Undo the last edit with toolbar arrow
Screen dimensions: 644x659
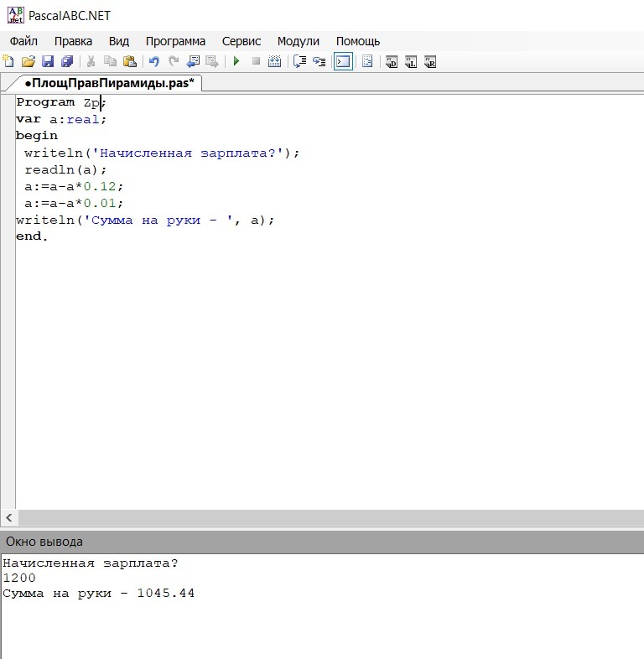tap(153, 61)
